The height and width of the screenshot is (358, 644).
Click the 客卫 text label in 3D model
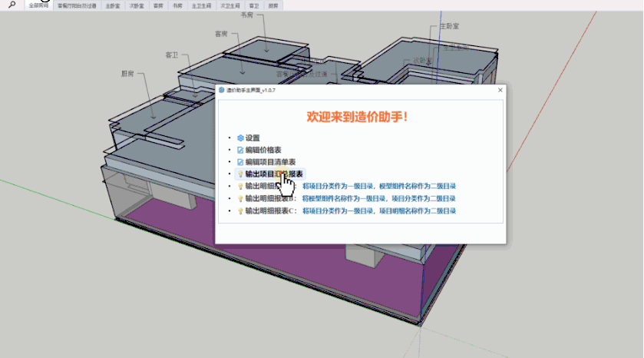pos(172,55)
